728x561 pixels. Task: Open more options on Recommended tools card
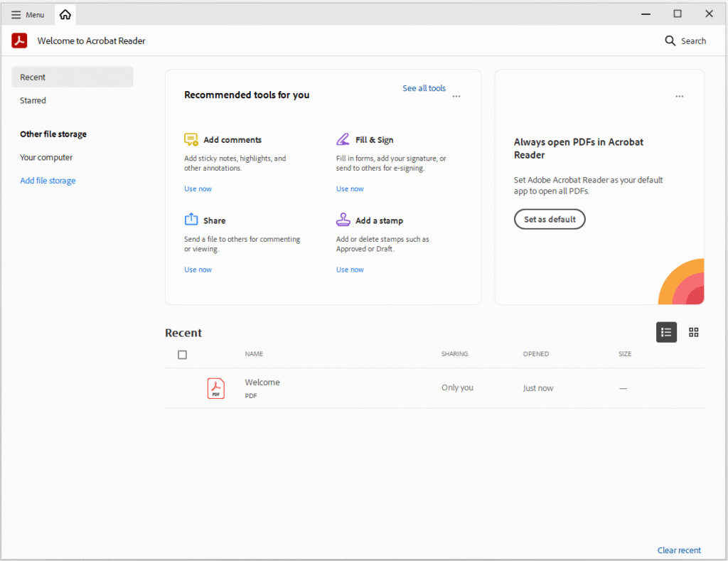(456, 96)
